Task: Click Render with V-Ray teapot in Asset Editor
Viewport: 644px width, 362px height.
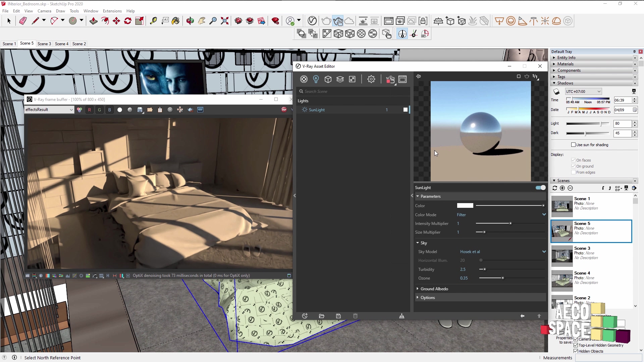Action: pyautogui.click(x=390, y=79)
